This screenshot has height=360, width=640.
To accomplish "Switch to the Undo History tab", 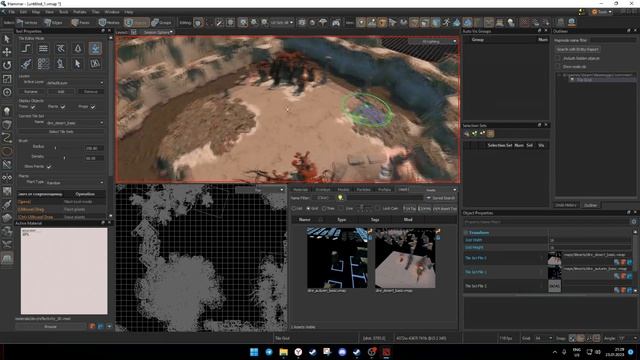I will click(x=565, y=205).
